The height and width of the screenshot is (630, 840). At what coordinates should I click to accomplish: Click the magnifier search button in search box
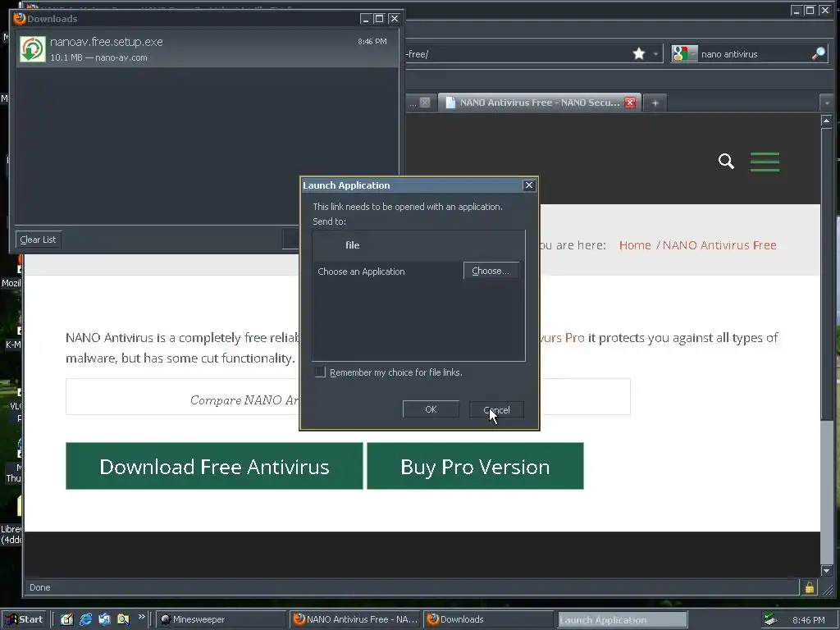coord(819,53)
